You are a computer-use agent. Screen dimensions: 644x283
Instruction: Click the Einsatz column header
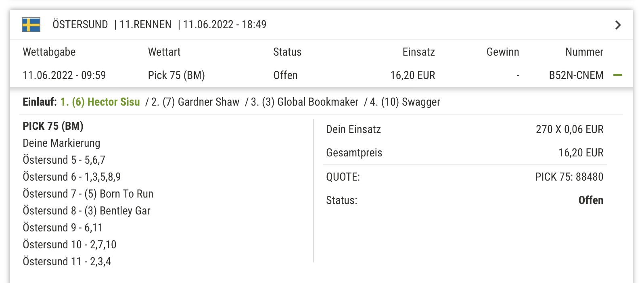(419, 52)
